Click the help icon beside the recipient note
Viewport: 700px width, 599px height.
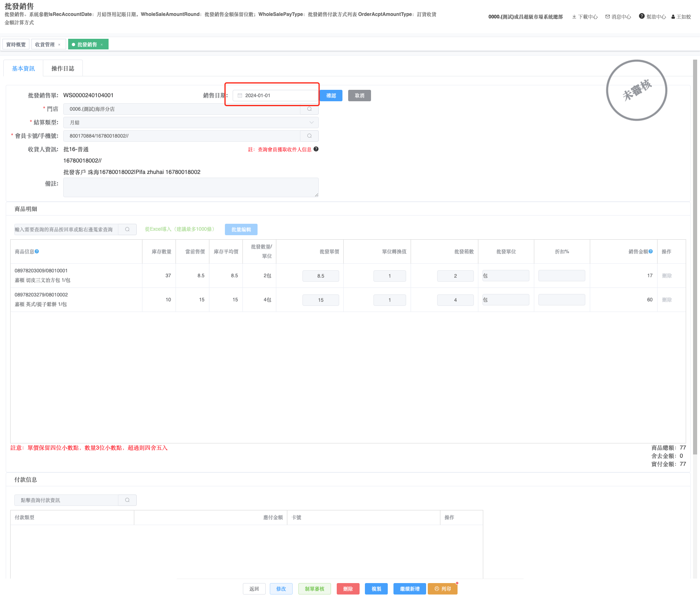pos(316,149)
